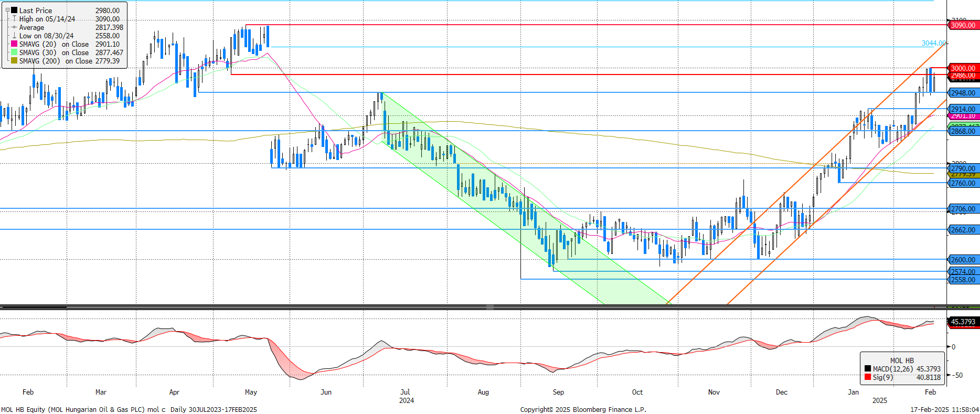Click the Mar label on time axis
The width and height of the screenshot is (980, 414).
pos(101,392)
